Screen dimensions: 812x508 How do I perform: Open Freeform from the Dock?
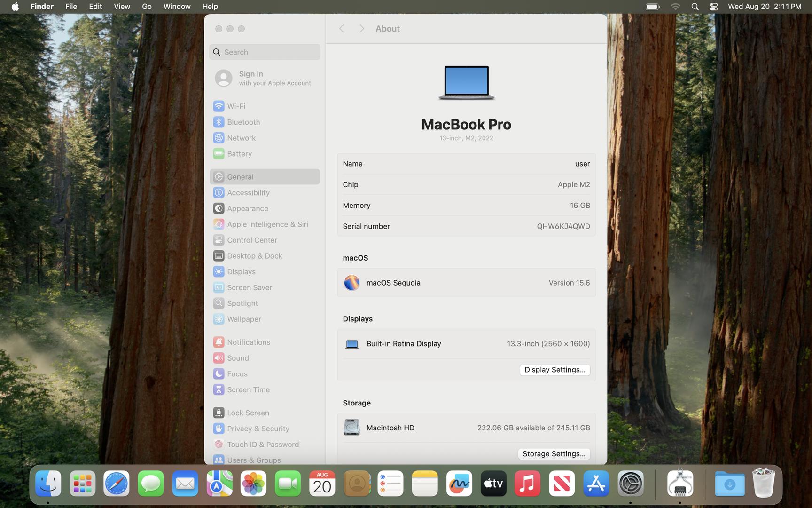(459, 484)
